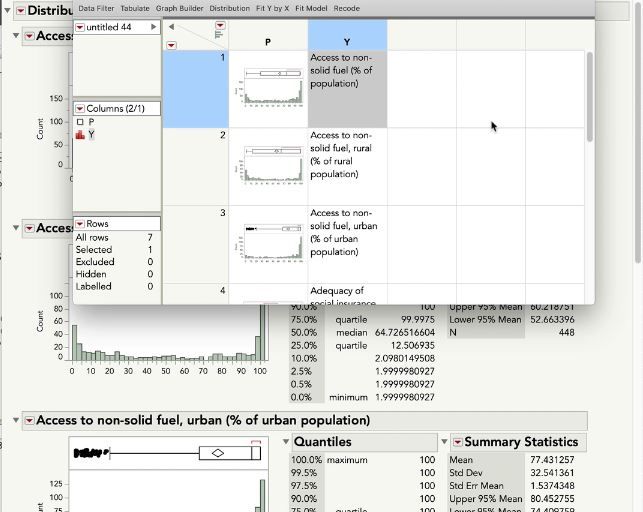Viewport: 643px width, 512px height.
Task: Select row number 3 in the data table
Action: click(196, 244)
